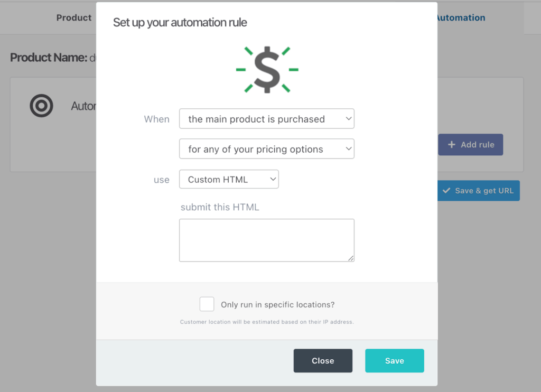
Task: Click the 'Only run in specific locations?' label
Action: click(277, 304)
